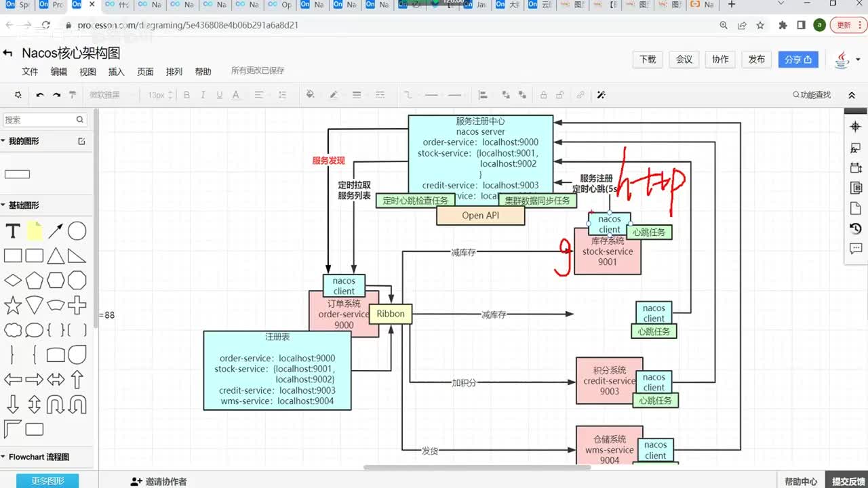This screenshot has width=868, height=488.
Task: Open the 排列 menu
Action: tap(174, 71)
